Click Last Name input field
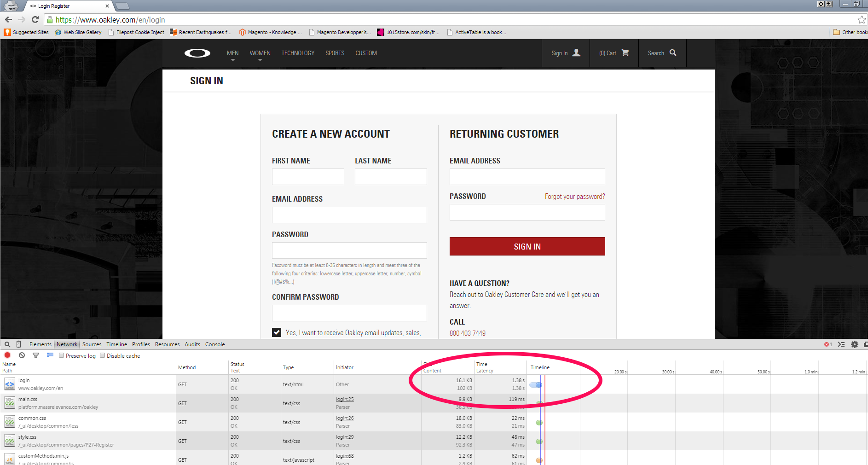The height and width of the screenshot is (465, 868). click(391, 177)
